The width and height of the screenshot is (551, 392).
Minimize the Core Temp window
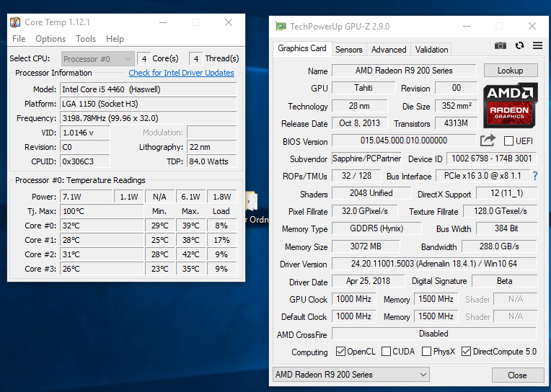(x=163, y=22)
